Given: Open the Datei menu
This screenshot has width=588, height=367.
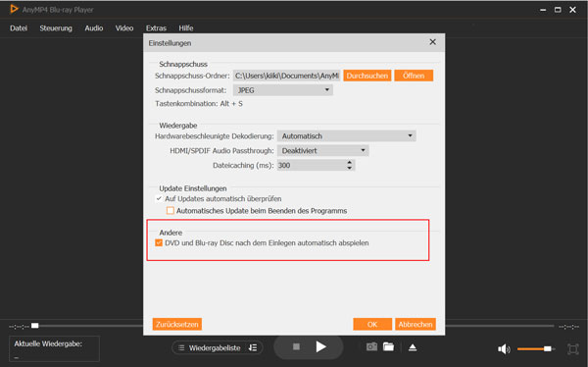Looking at the screenshot, I should tap(19, 28).
